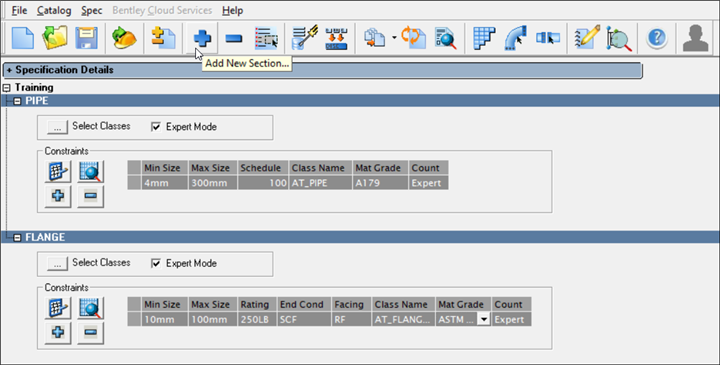The width and height of the screenshot is (720, 365).
Task: Select the 10mm Min Size cell
Action: tap(164, 320)
